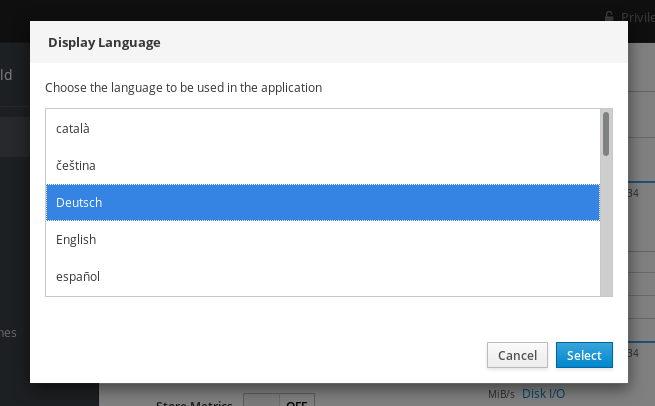Select català from the language list
Image resolution: width=655 pixels, height=406 pixels.
coord(323,128)
